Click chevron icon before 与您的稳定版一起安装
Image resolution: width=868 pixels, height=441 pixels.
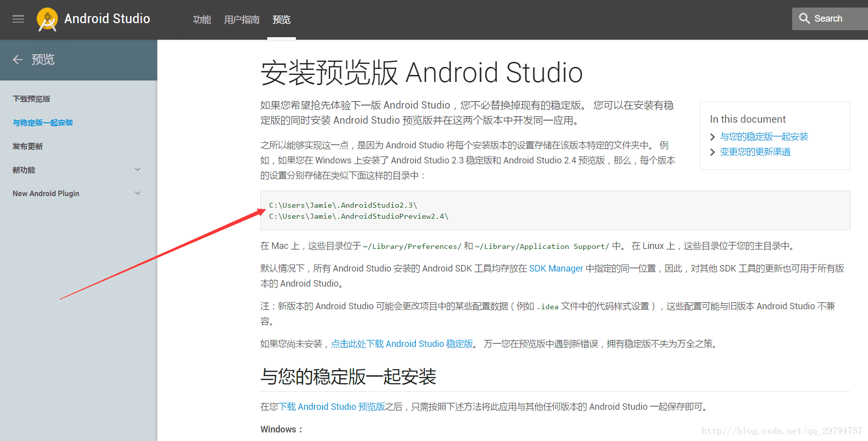pyautogui.click(x=712, y=137)
